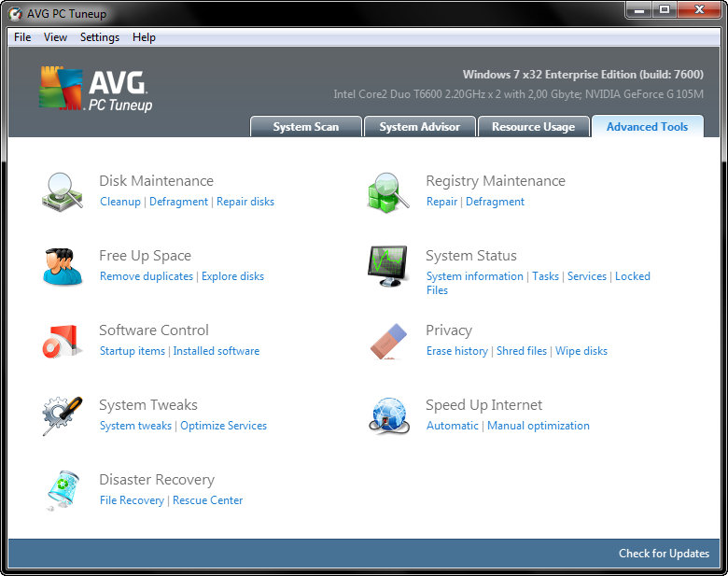The height and width of the screenshot is (576, 728).
Task: Open Explore disks link
Action: (232, 276)
